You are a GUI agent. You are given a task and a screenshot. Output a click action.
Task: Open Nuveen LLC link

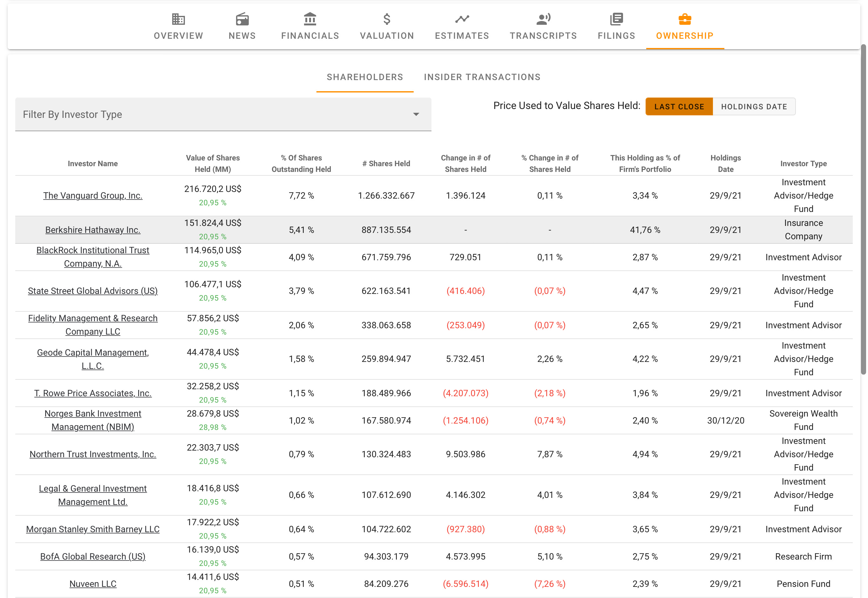[92, 584]
